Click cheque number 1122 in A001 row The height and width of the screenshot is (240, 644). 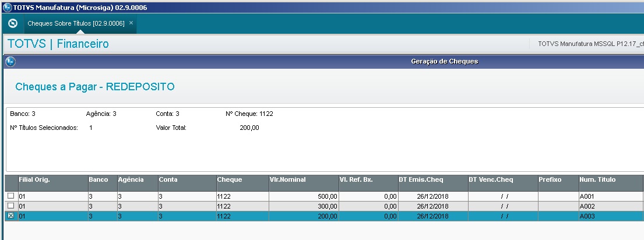pos(242,196)
